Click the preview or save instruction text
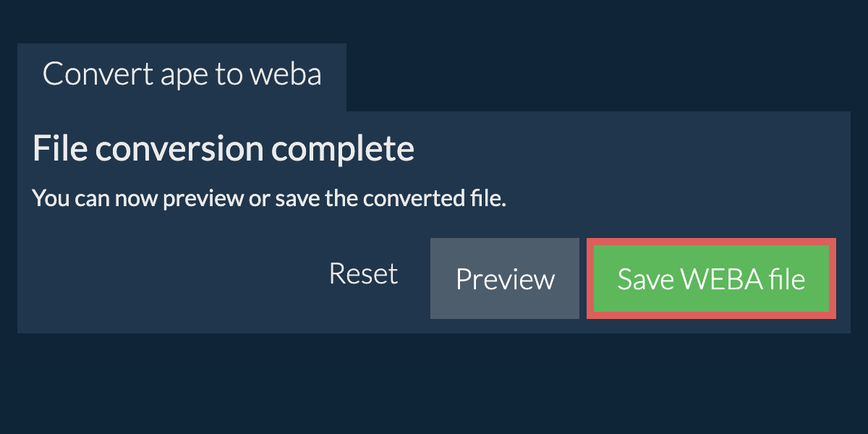Image resolution: width=868 pixels, height=434 pixels. (269, 199)
